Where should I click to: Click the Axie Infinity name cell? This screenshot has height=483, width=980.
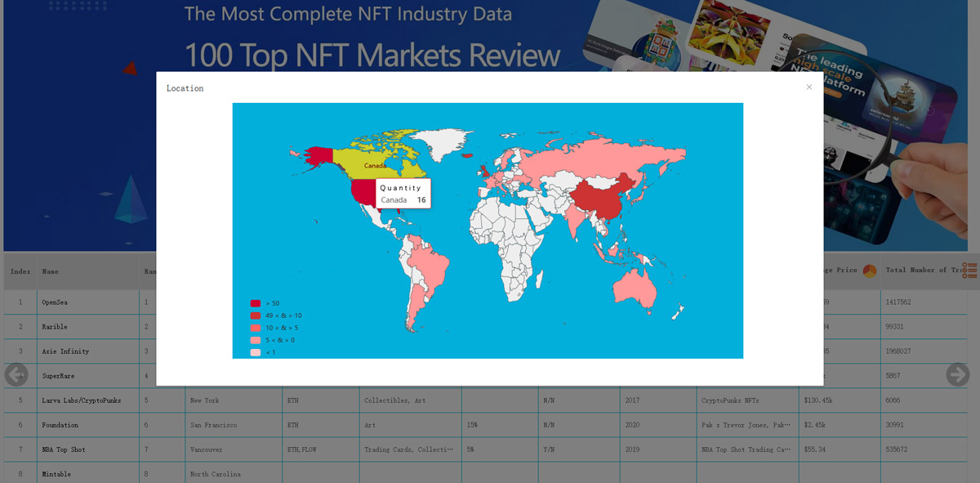(x=88, y=351)
